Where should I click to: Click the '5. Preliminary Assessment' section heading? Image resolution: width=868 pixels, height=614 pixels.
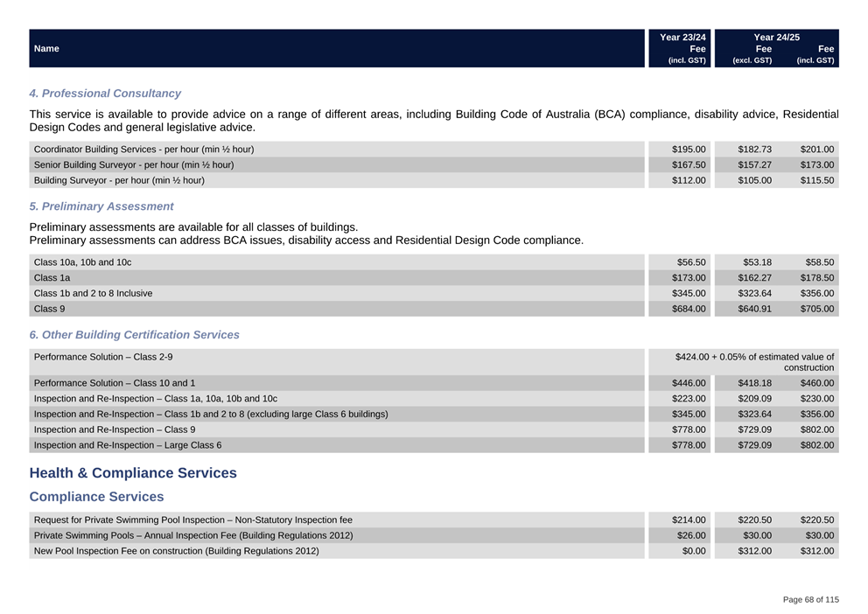point(101,206)
